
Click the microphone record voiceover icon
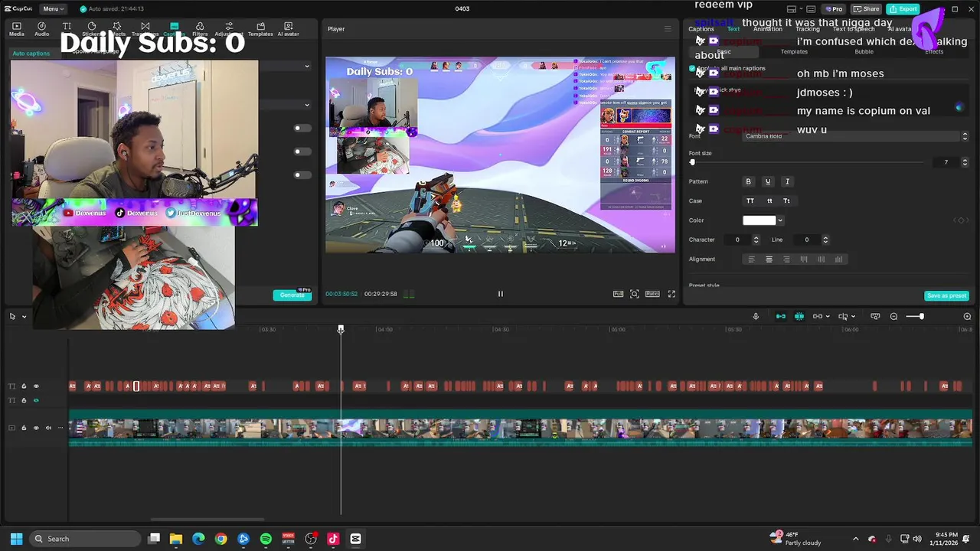tap(756, 316)
